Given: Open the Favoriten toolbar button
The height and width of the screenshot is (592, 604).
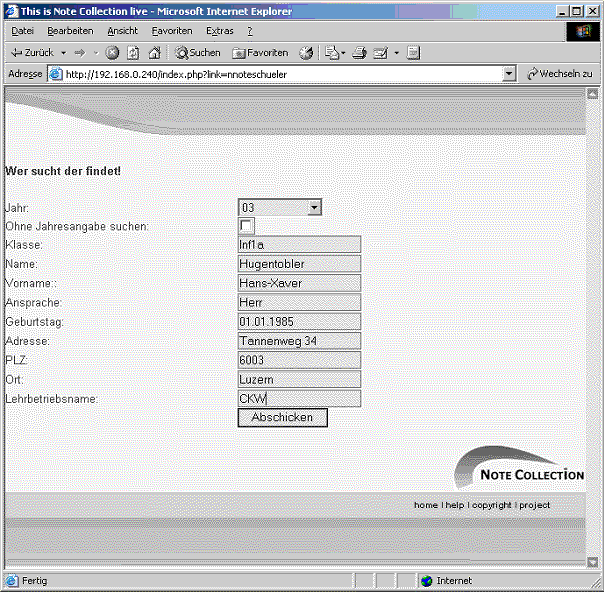Looking at the screenshot, I should pos(260,53).
